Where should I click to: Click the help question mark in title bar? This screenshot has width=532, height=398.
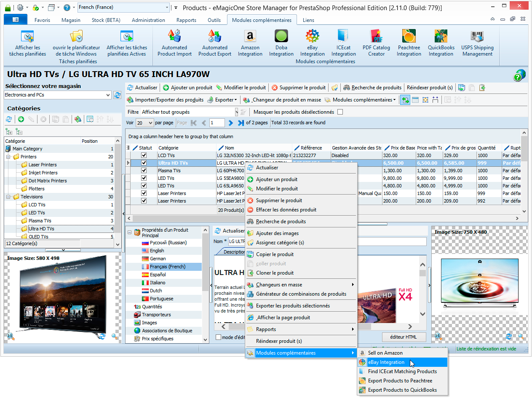(x=67, y=8)
